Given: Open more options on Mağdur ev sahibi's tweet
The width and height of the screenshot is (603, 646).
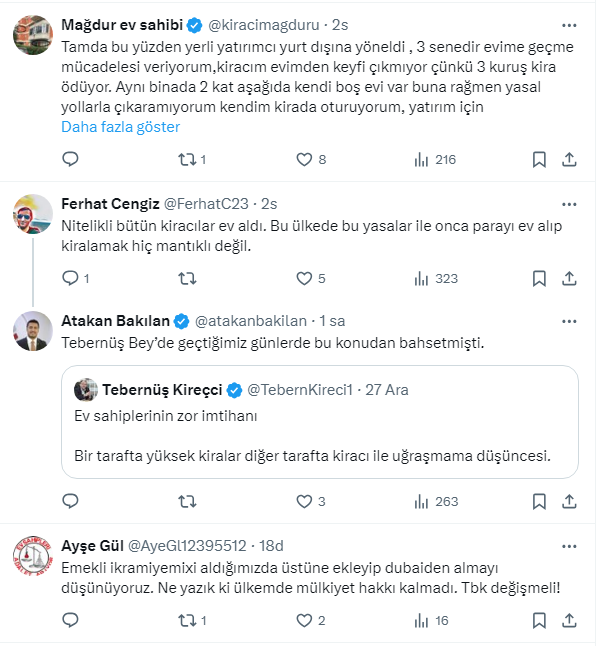Looking at the screenshot, I should pyautogui.click(x=568, y=24).
